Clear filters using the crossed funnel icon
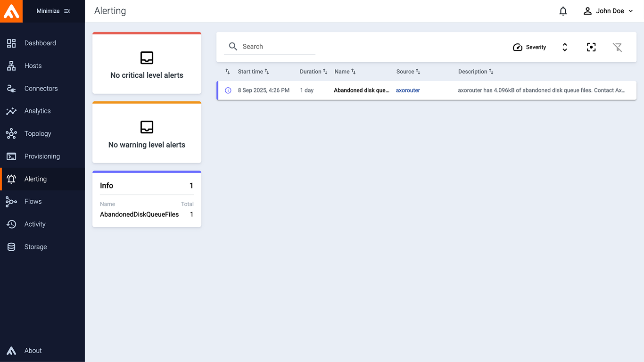 click(617, 47)
